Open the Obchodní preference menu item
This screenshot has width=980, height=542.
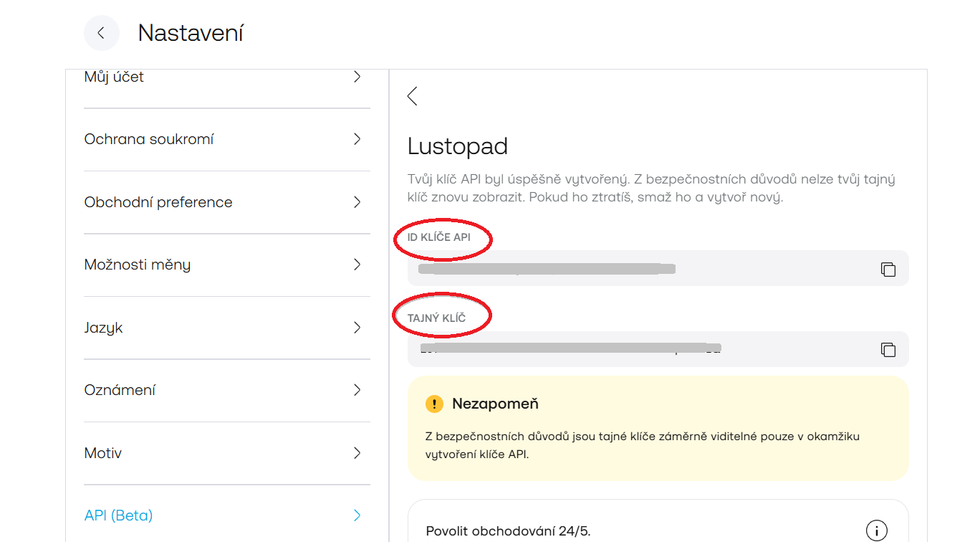158,202
